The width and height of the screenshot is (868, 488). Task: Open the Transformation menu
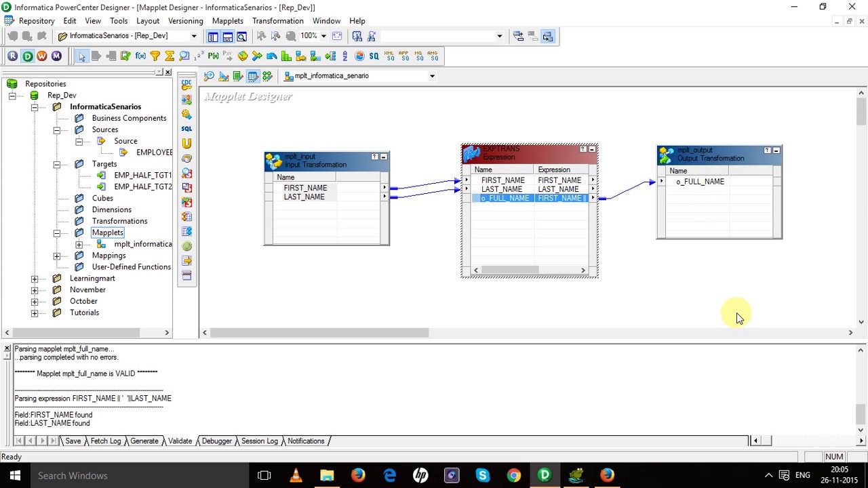(x=278, y=21)
